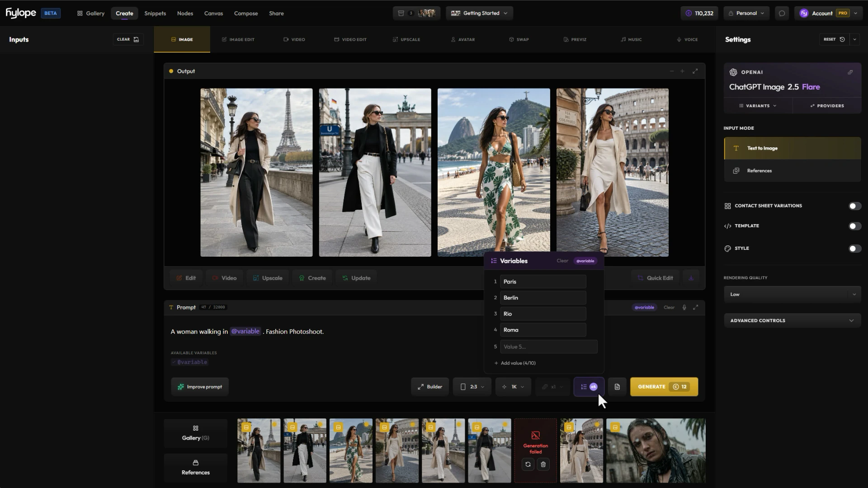Open the Variants dropdown

758,106
